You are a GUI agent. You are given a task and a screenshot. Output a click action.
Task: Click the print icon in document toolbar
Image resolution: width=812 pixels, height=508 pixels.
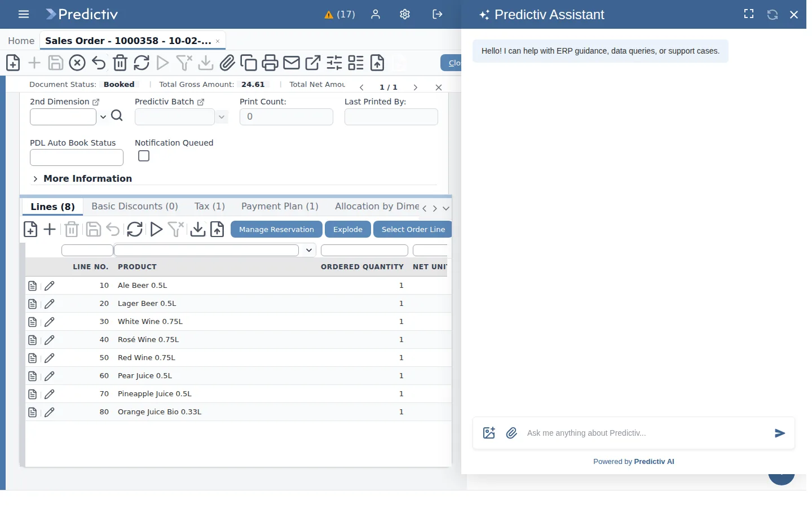270,63
